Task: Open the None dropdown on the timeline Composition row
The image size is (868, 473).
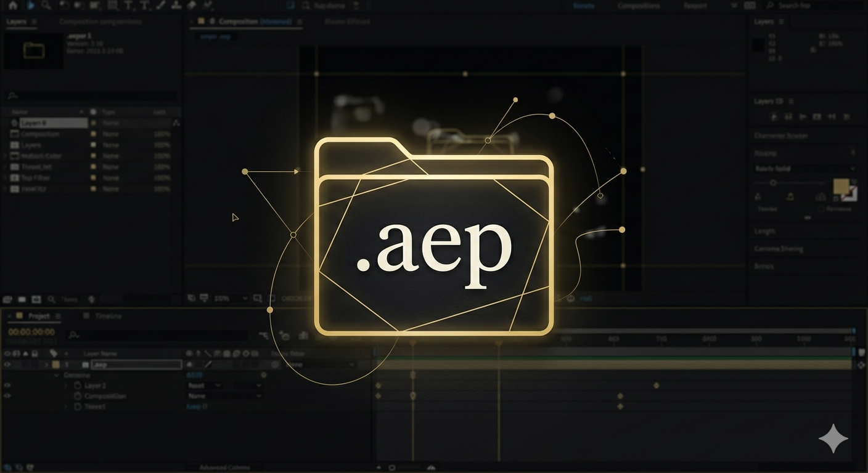Action: coord(224,396)
